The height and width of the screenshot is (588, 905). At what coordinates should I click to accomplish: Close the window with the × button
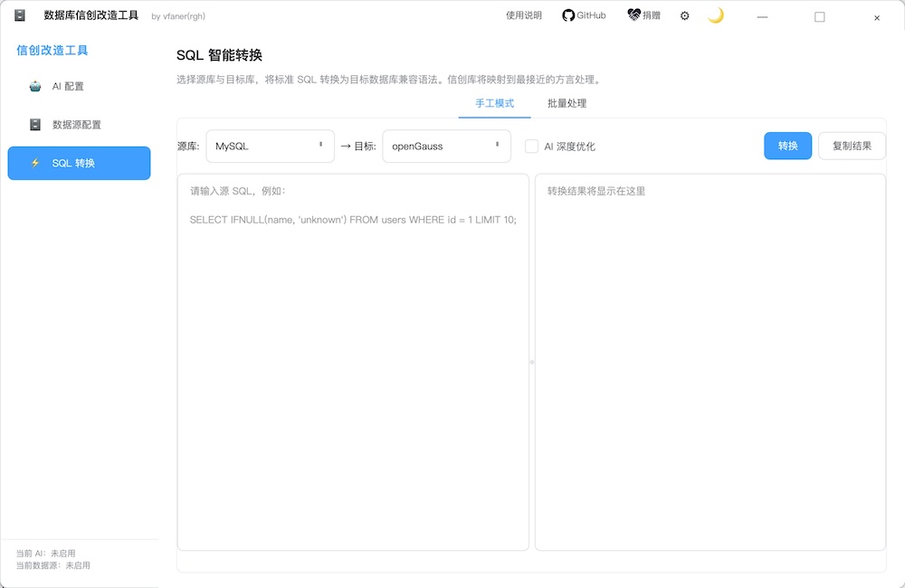877,18
